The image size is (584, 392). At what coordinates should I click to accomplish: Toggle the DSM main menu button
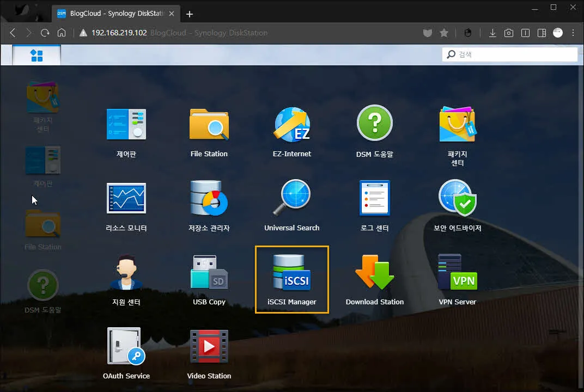pyautogui.click(x=36, y=55)
